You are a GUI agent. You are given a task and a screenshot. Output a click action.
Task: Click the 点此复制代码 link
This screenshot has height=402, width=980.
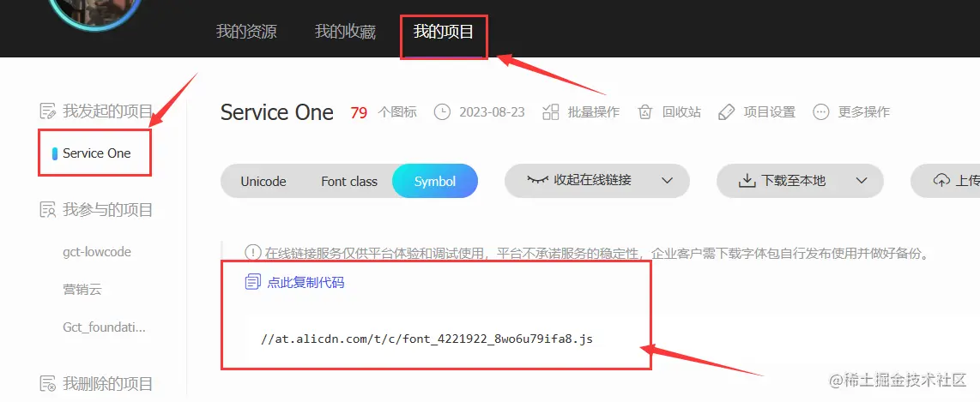tap(305, 282)
